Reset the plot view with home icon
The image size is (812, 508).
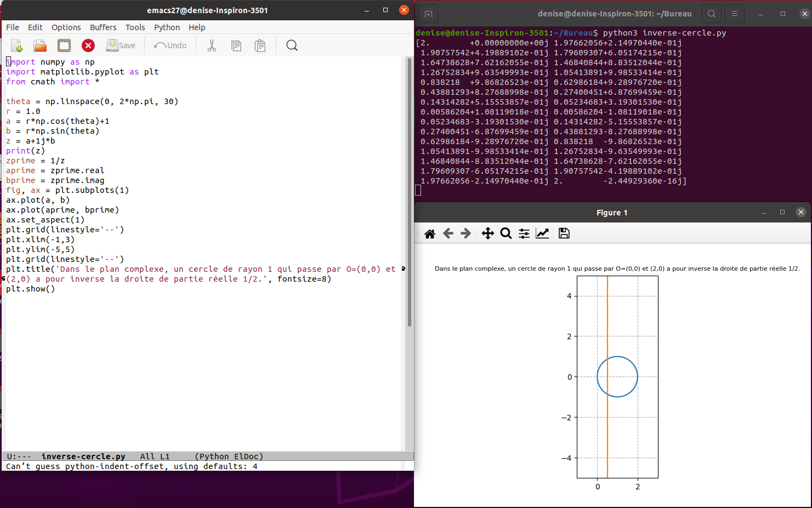[430, 233]
